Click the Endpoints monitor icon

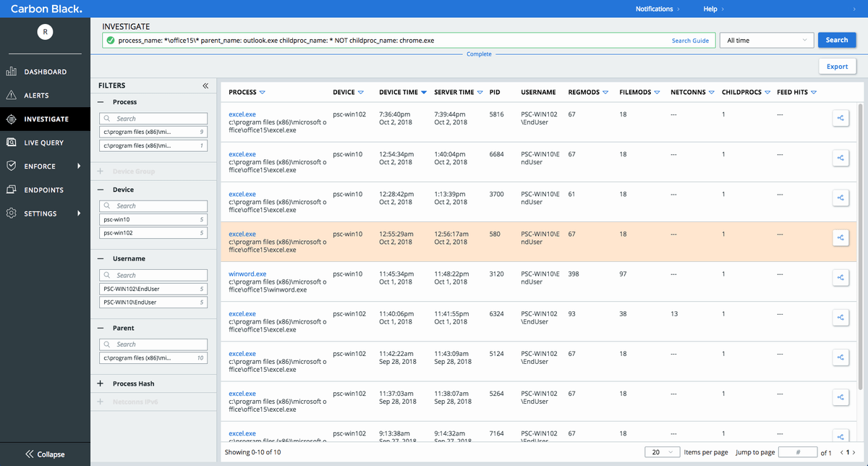pos(11,190)
